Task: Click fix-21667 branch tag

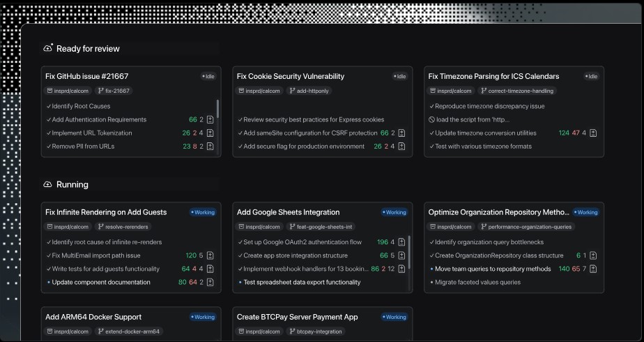Action: pos(114,91)
